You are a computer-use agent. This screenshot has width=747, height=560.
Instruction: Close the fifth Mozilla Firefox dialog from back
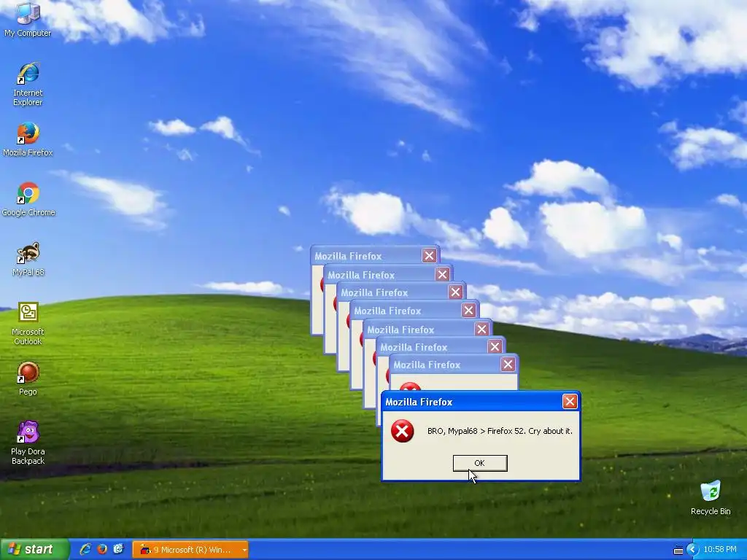click(x=481, y=329)
